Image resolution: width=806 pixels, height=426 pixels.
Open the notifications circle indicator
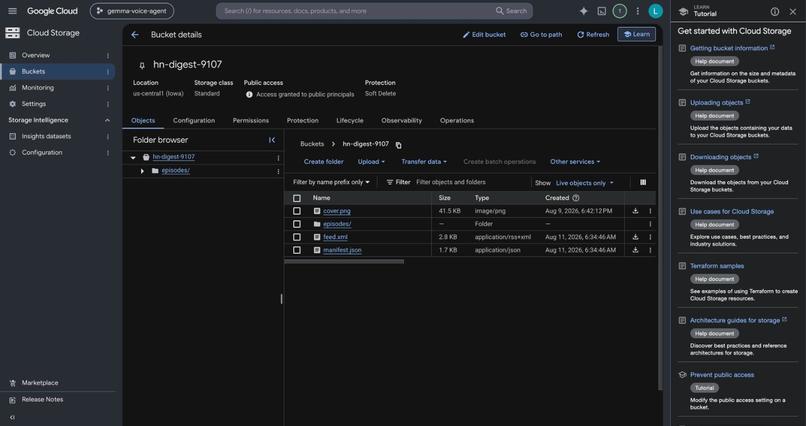619,11
